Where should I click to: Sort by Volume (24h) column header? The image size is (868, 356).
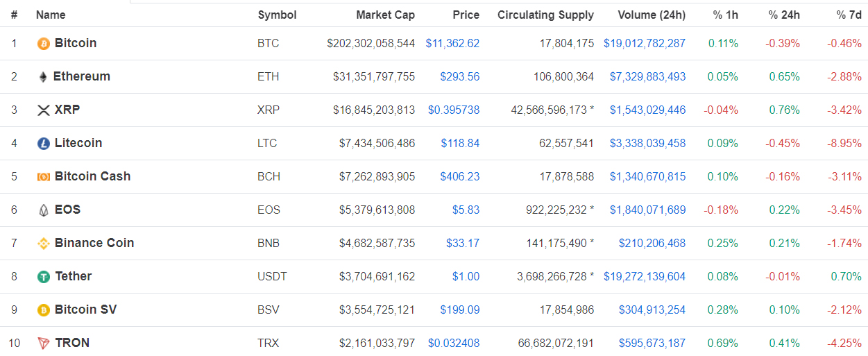[652, 15]
